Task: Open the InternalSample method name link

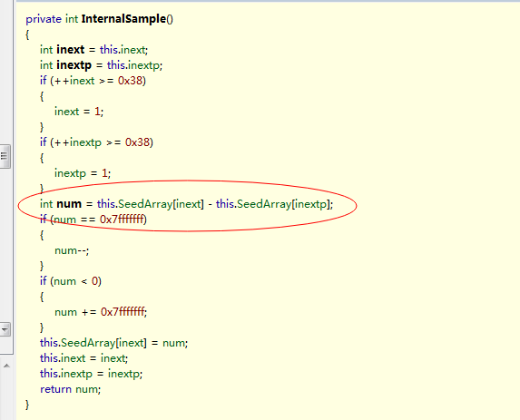Action: click(123, 19)
